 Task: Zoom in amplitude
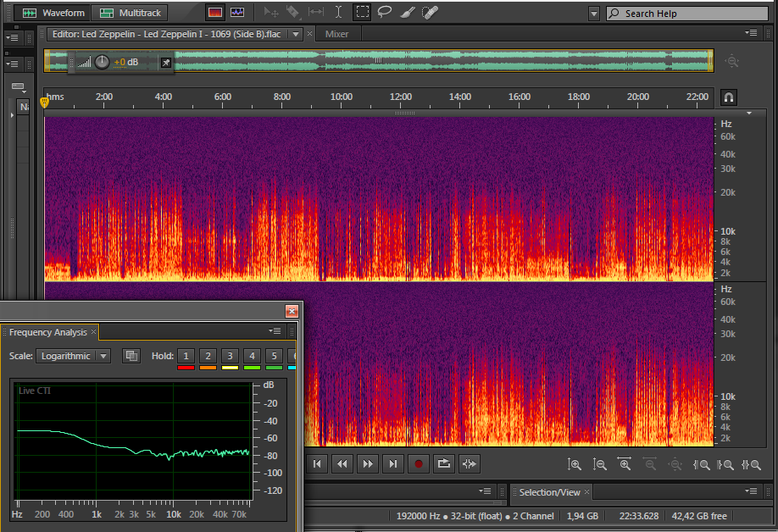574,464
